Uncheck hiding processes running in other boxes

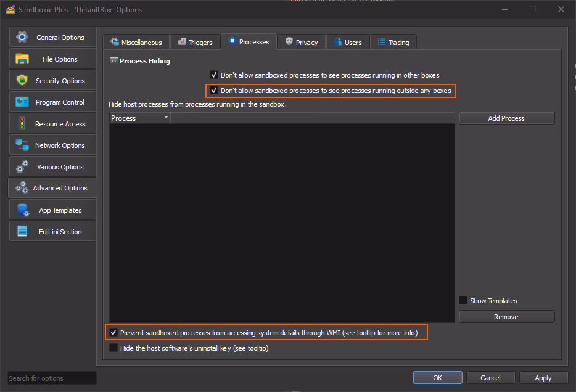[x=214, y=75]
